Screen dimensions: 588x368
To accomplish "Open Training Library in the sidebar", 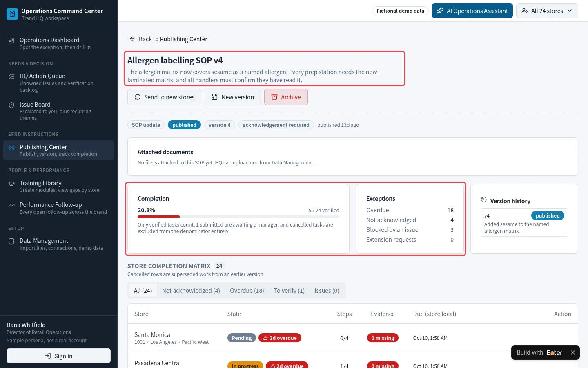I will pos(58,186).
